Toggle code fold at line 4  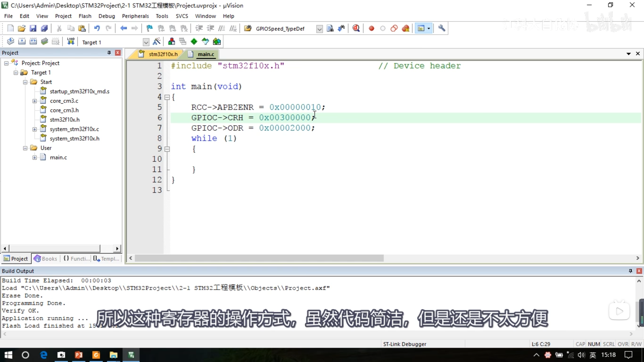click(167, 97)
